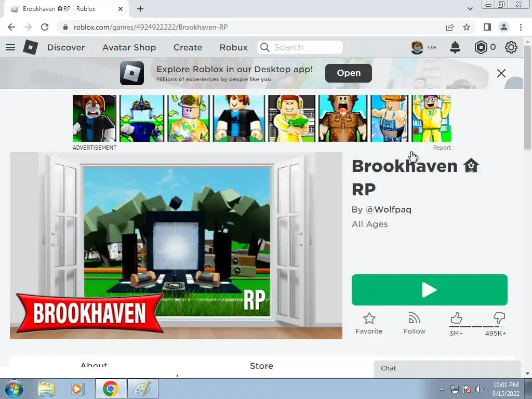532x399 pixels.
Task: Dislike the game with thumbs down
Action: click(x=499, y=318)
